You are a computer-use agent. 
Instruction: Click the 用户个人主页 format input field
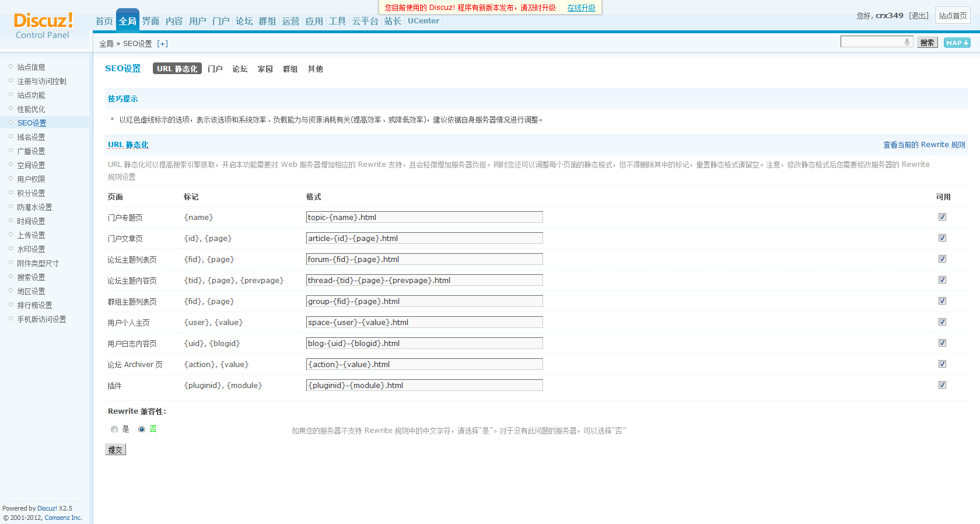point(424,322)
